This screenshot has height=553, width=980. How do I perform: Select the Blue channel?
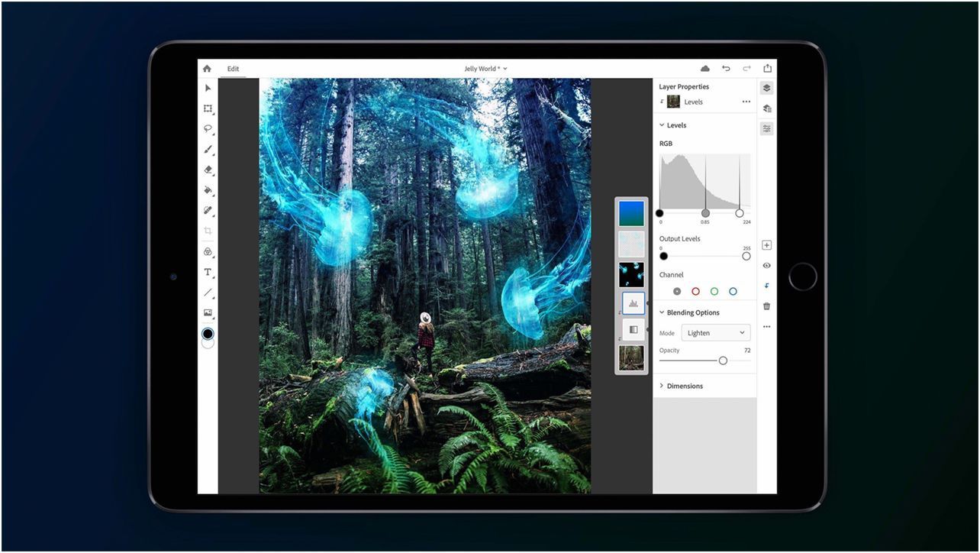pos(733,291)
